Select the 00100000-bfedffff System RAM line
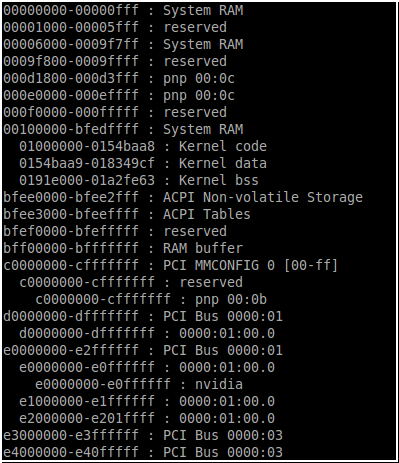 pos(123,130)
